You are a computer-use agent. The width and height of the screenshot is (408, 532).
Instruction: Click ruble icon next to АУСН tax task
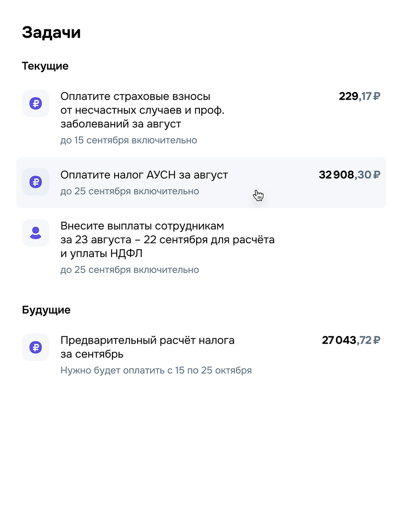click(x=36, y=182)
